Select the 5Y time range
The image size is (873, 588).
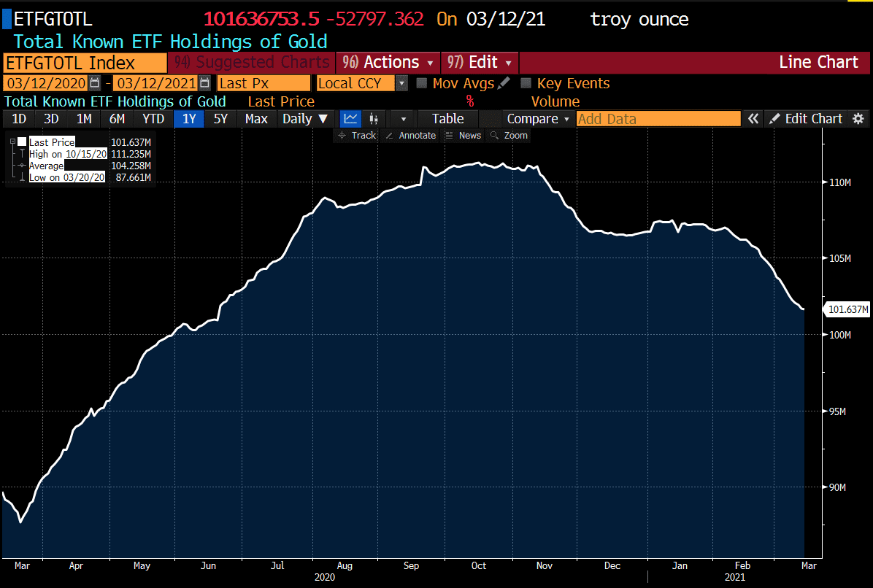coord(220,118)
